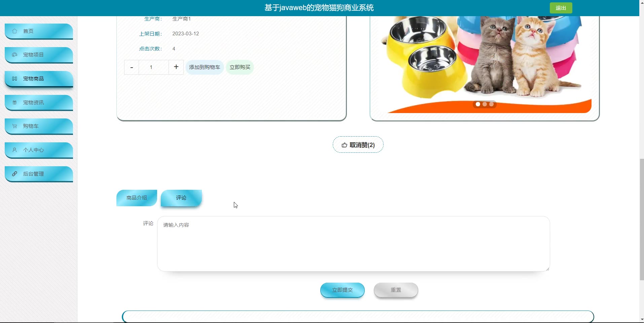
Task: Click the thumbs-up icon in 取消赞
Action: pos(344,145)
